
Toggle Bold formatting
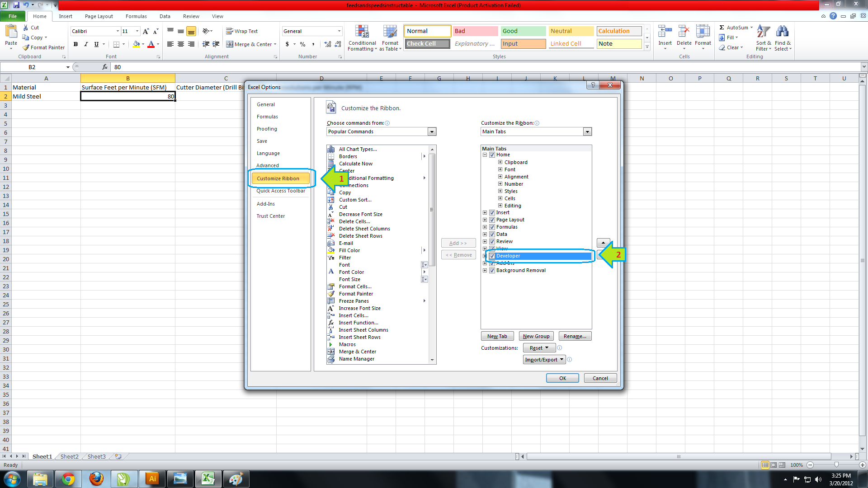tap(75, 44)
